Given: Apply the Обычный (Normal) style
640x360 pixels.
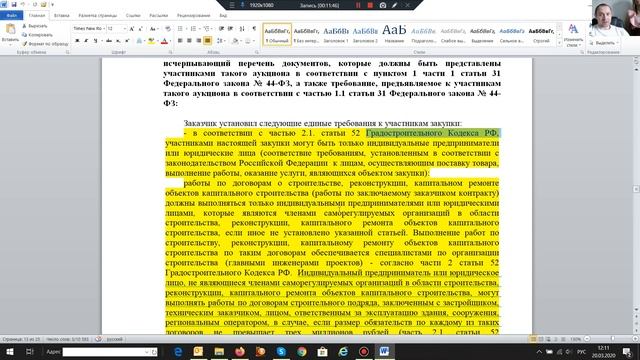Looking at the screenshot, I should click(x=277, y=34).
